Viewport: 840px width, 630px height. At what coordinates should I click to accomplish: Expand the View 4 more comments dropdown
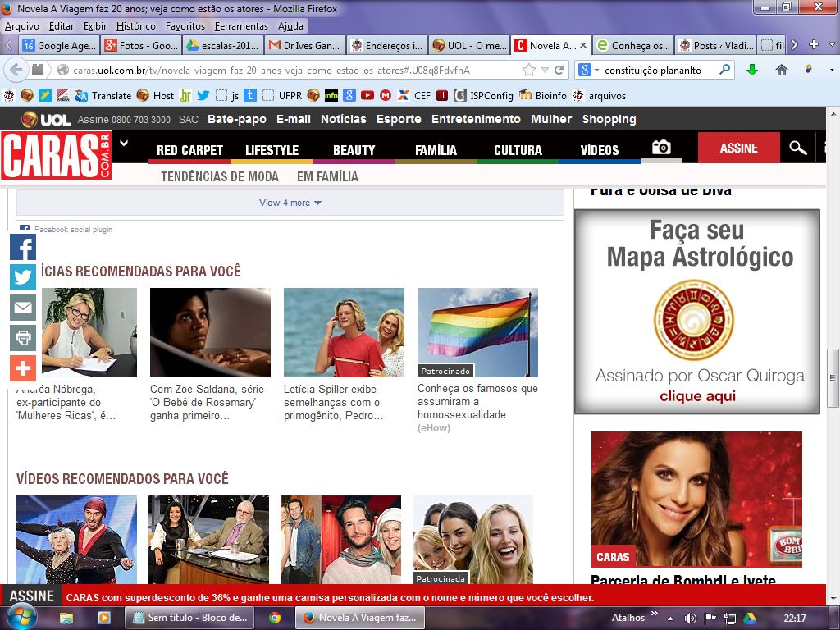[x=290, y=203]
